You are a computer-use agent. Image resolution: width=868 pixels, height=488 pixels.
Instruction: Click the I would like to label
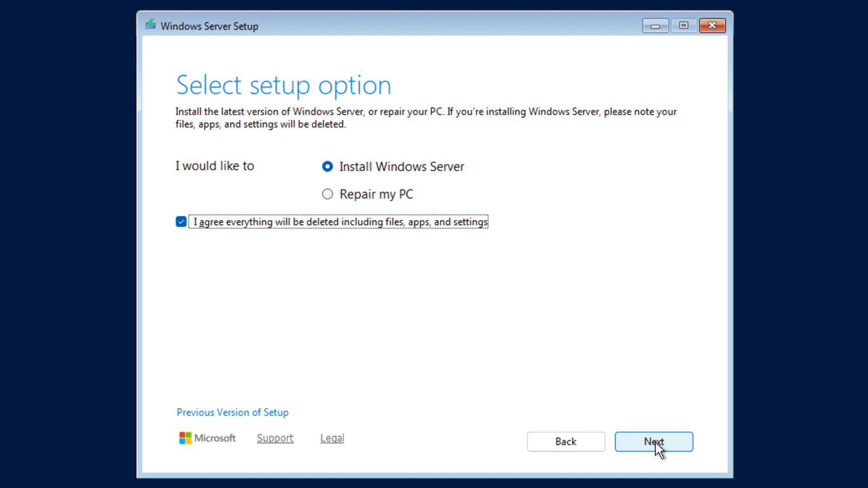click(215, 166)
